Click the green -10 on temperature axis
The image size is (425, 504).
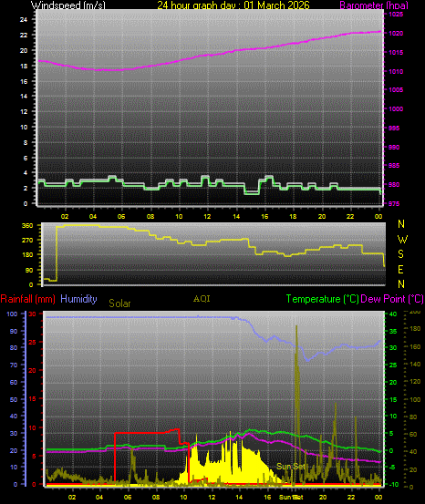point(393,484)
